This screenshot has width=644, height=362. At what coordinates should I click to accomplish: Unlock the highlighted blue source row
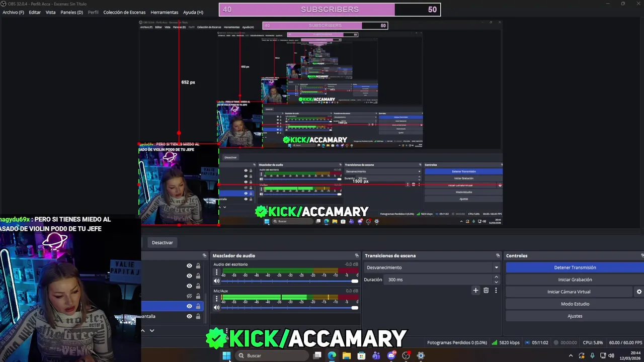[x=198, y=306]
